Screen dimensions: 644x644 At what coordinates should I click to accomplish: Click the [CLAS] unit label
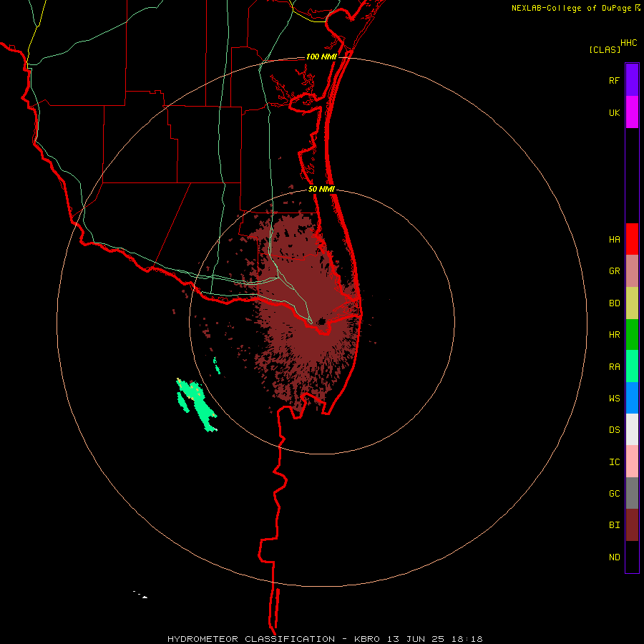tap(605, 49)
